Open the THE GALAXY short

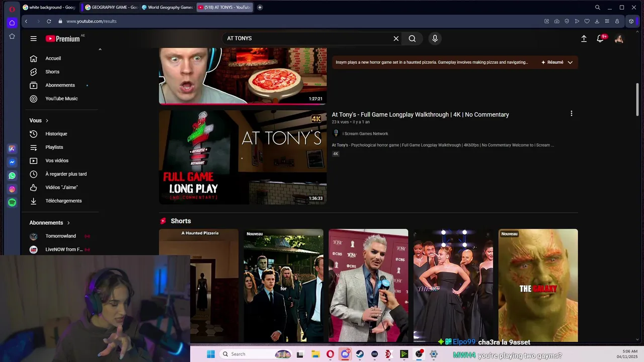coord(538,286)
